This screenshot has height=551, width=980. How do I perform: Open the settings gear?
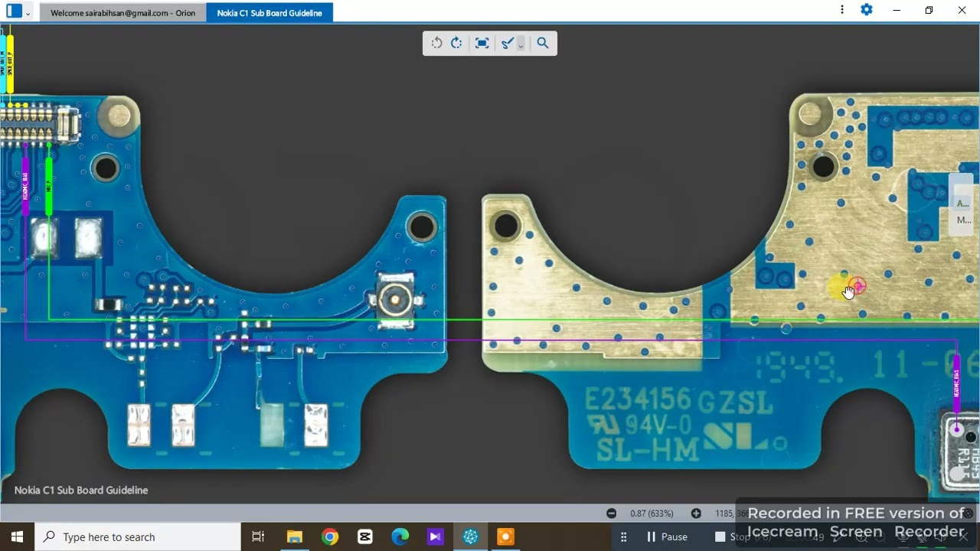pos(867,10)
